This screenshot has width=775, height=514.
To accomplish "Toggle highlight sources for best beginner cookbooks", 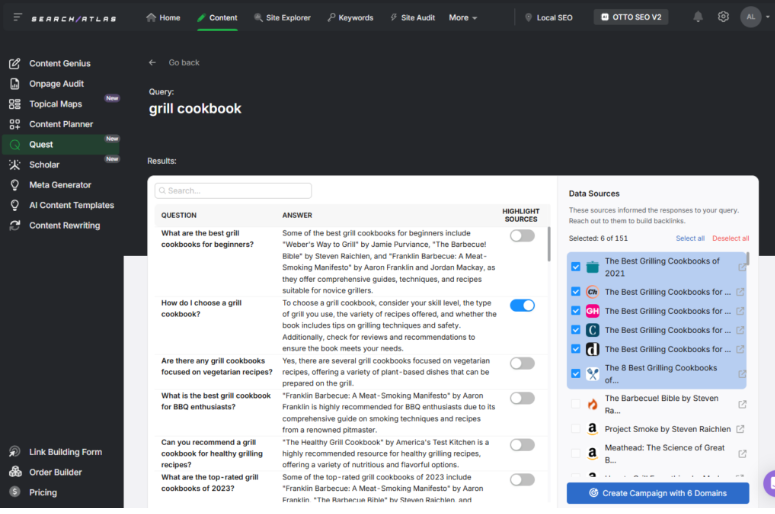I will point(522,236).
